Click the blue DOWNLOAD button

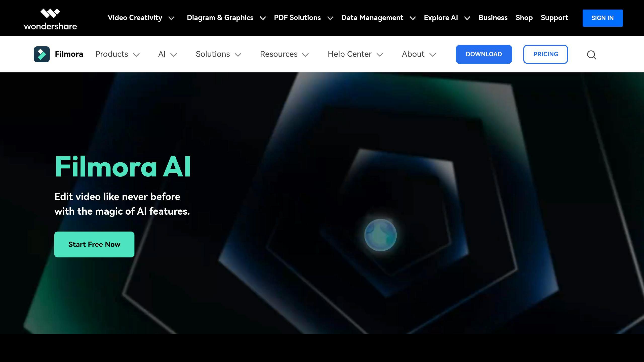pyautogui.click(x=484, y=54)
